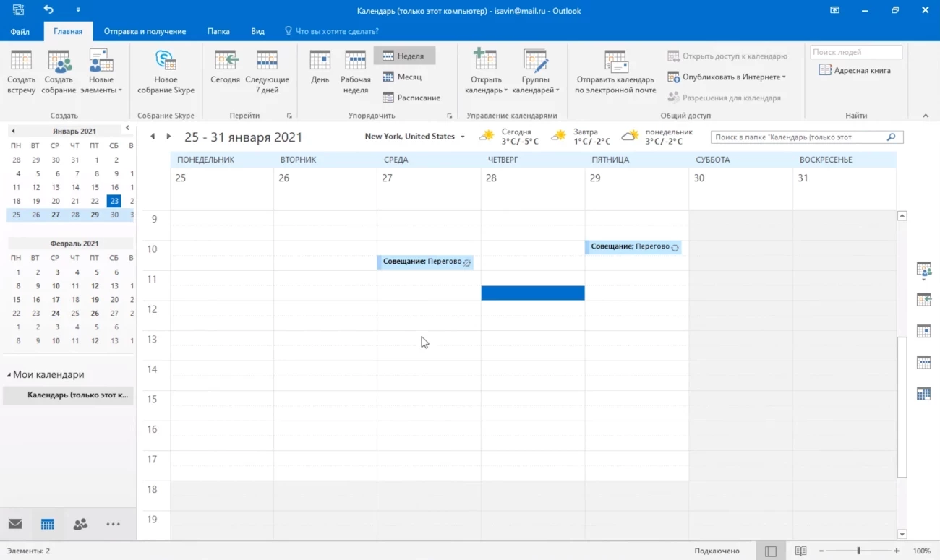The image size is (940, 560).
Task: Click the Поиск людей field
Action: tap(856, 52)
